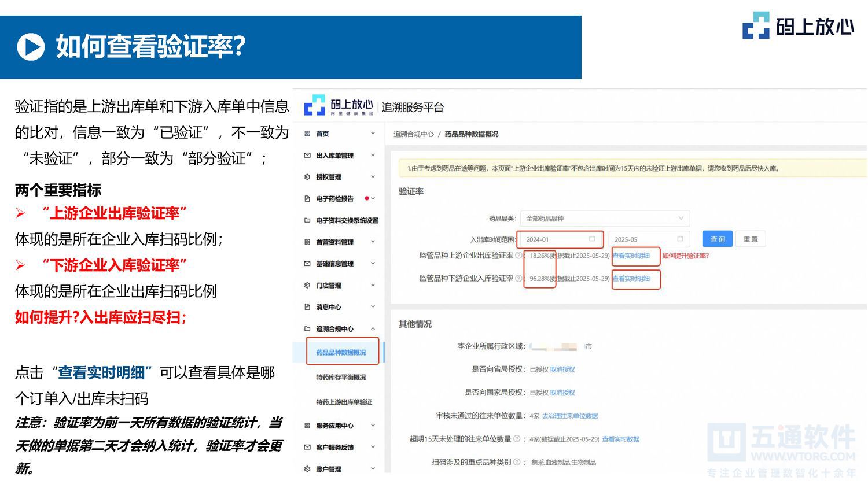Click 取消授权 next to 是否向省局授权
The width and height of the screenshot is (868, 488).
point(561,369)
